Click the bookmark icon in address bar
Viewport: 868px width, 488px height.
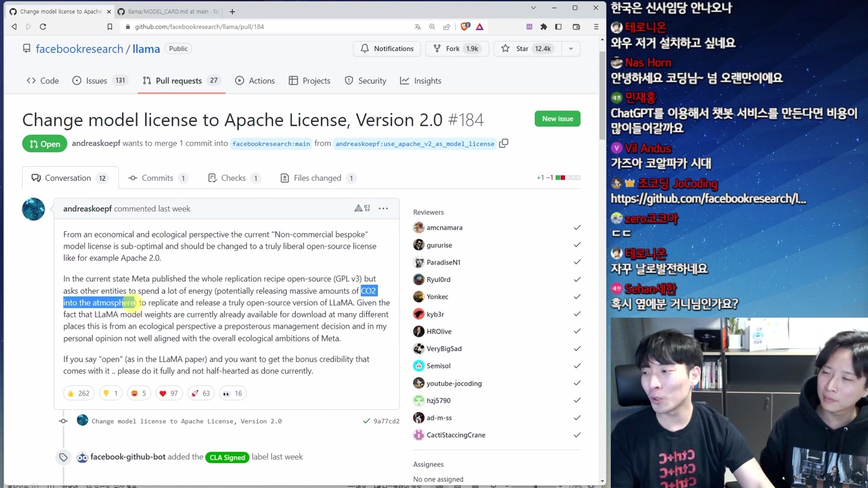(110, 26)
